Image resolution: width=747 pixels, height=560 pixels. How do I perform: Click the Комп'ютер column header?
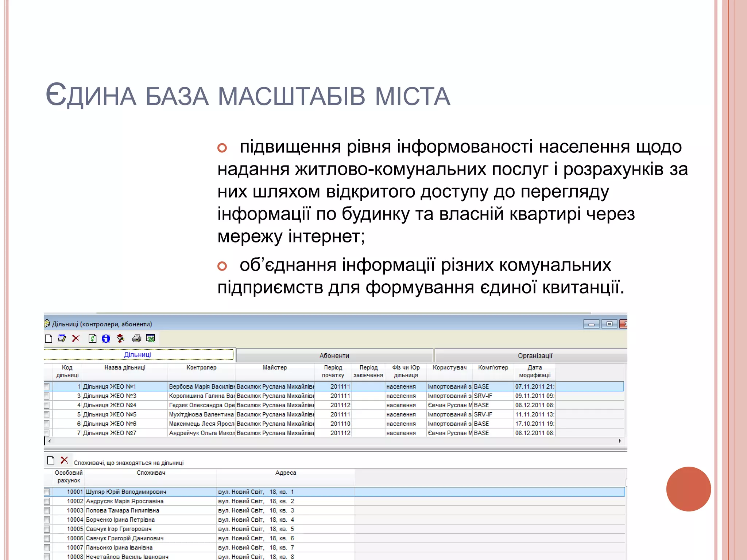click(x=493, y=372)
